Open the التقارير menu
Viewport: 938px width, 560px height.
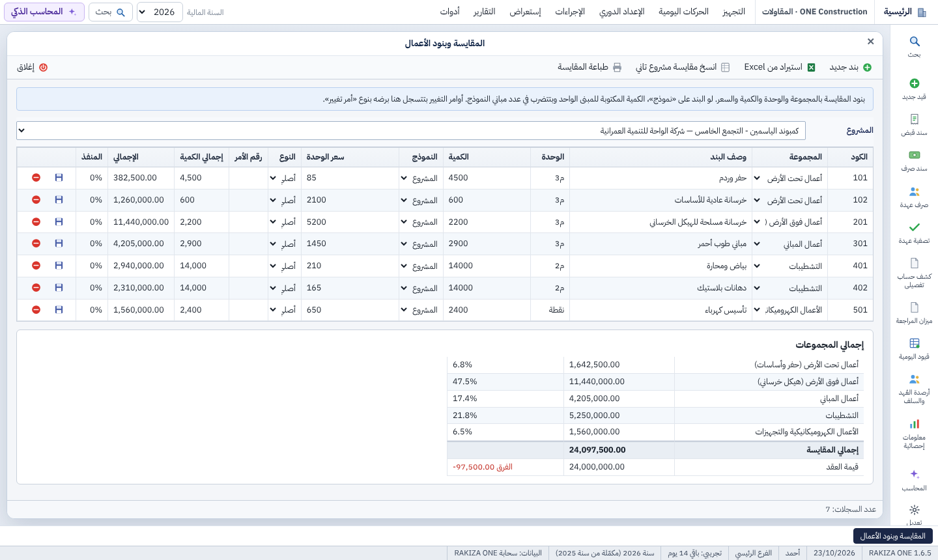point(484,12)
